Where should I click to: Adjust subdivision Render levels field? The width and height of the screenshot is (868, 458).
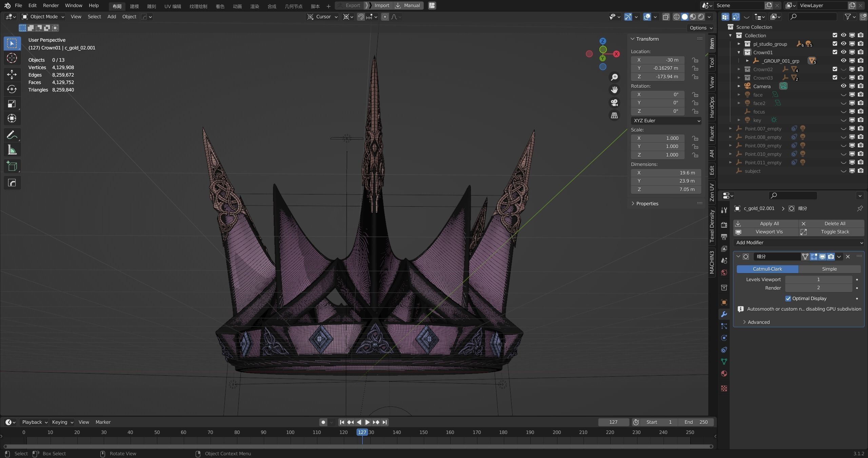818,288
